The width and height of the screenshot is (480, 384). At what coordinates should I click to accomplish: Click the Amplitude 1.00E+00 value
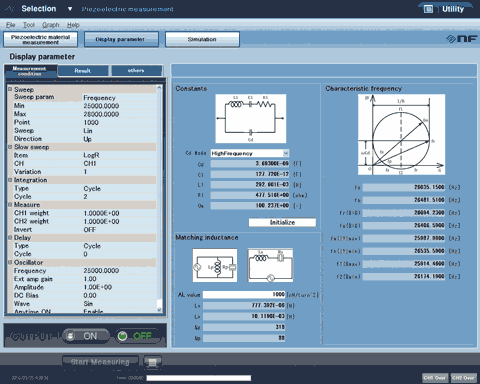97,287
